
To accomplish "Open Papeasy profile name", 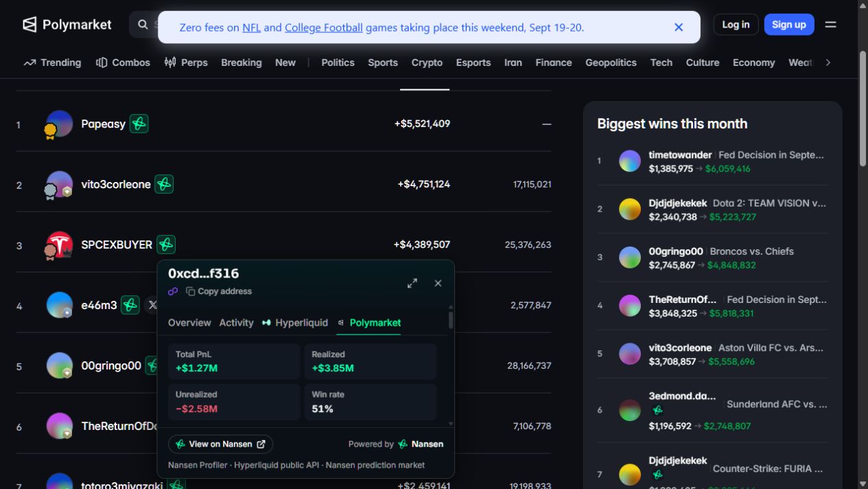I will tap(103, 124).
